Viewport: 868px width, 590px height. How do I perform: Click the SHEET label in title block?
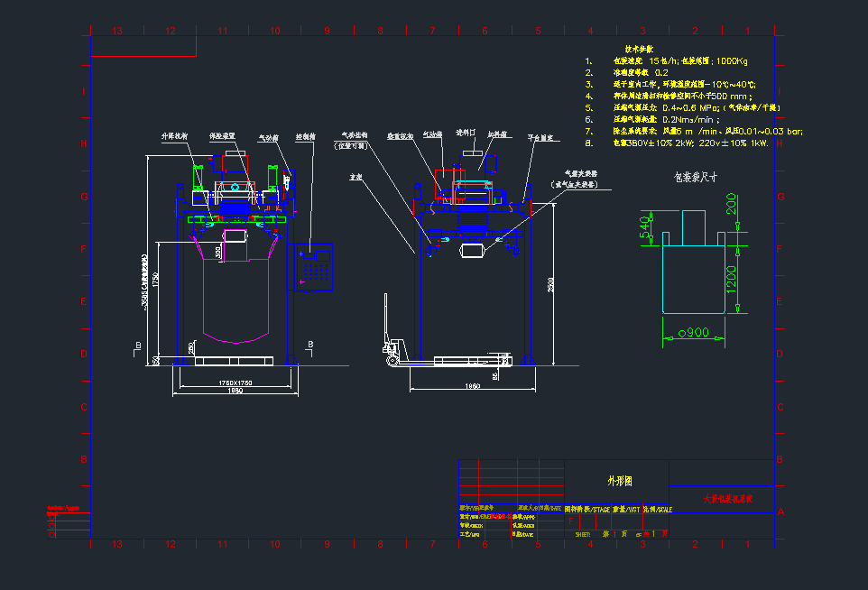pos(584,533)
